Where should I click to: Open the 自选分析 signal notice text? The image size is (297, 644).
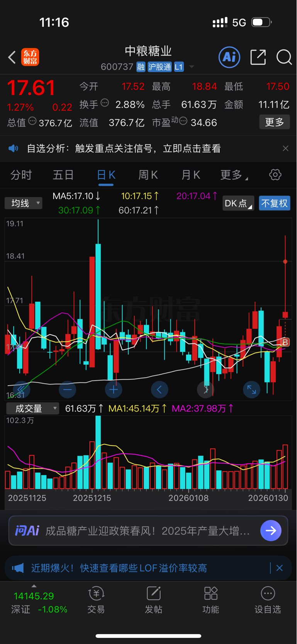[124, 149]
